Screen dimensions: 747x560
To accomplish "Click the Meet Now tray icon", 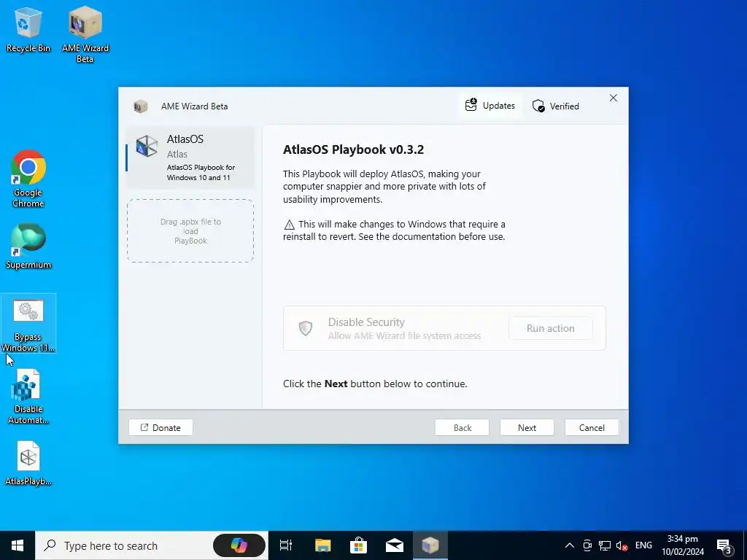I will [587, 545].
